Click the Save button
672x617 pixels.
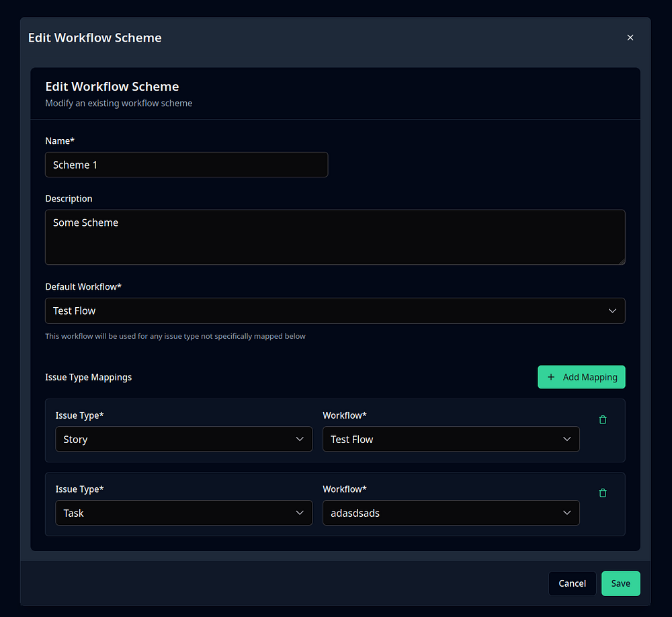(620, 583)
